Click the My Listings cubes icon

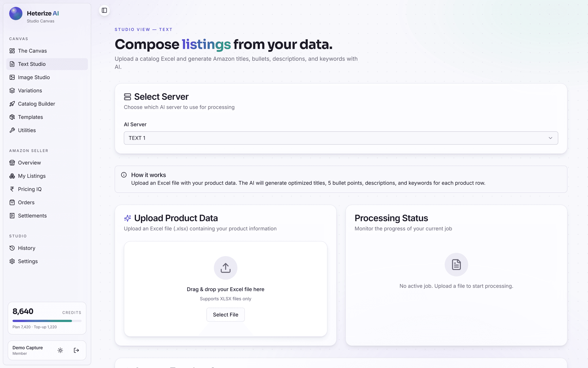click(12, 176)
